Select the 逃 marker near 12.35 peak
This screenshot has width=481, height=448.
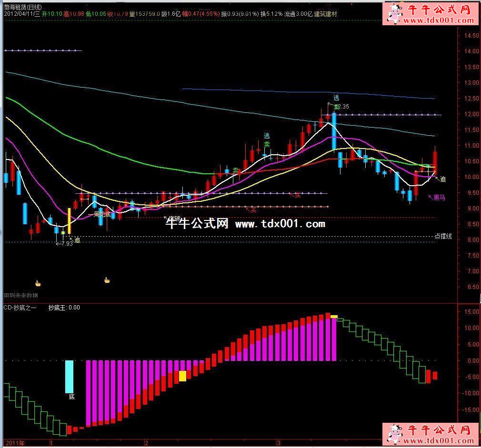336,98
